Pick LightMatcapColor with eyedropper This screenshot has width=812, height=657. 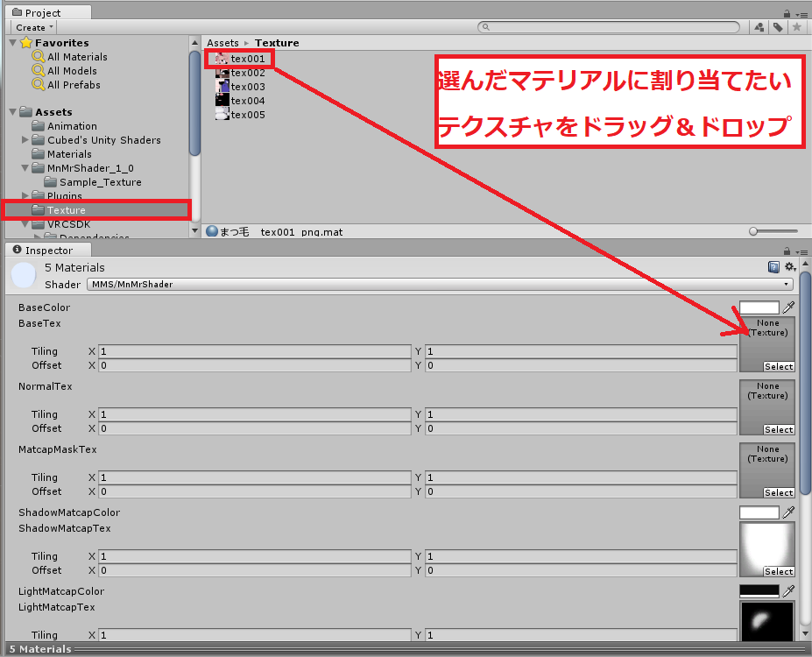tap(788, 591)
